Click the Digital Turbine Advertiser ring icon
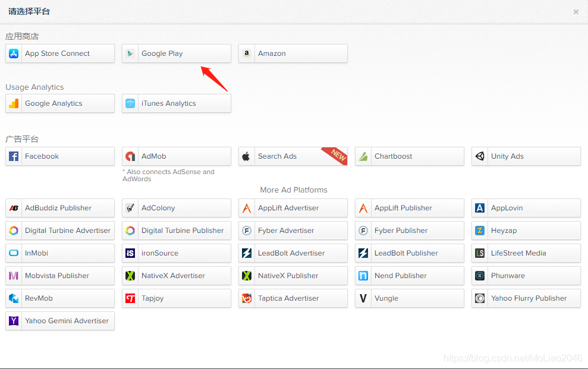Screen dimensions: 588x369 pyautogui.click(x=14, y=231)
